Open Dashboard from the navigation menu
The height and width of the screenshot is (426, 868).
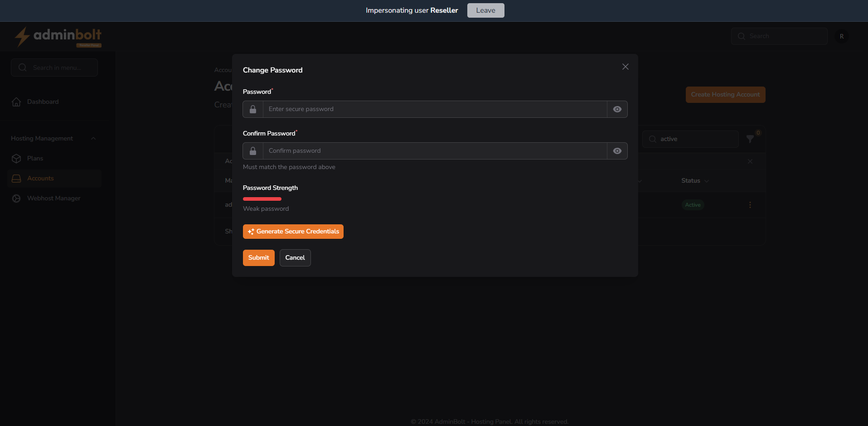click(x=42, y=102)
